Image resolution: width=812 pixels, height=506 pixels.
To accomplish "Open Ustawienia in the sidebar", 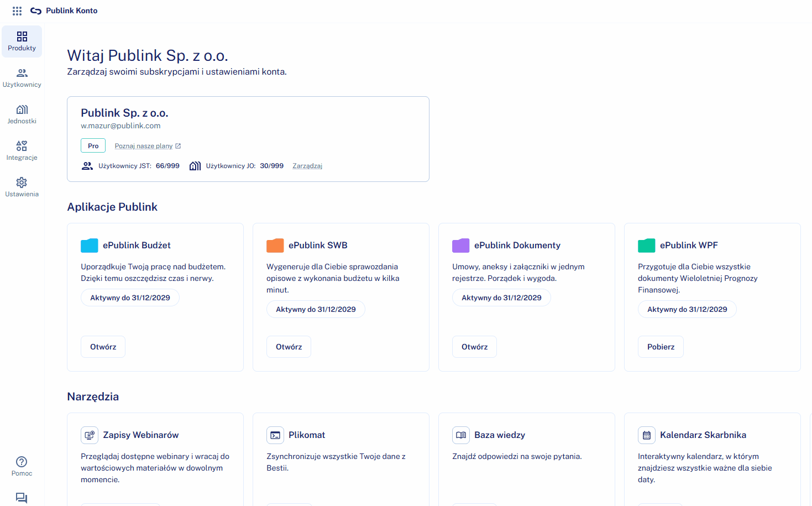I will 22,187.
